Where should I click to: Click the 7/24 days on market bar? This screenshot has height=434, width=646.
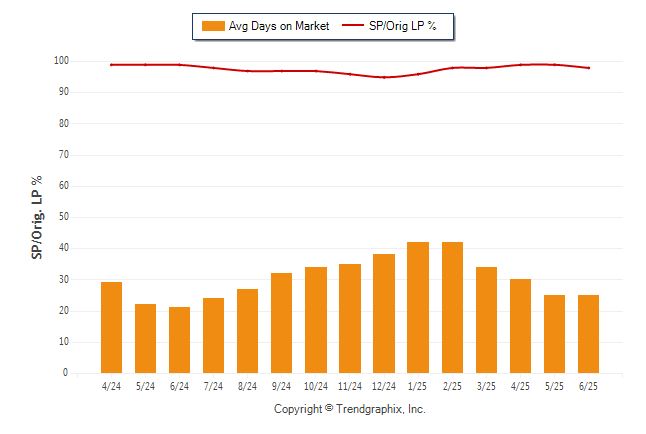click(x=213, y=335)
